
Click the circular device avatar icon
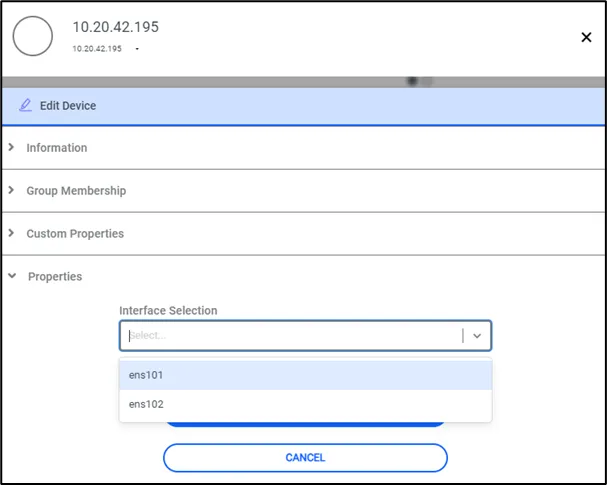point(33,36)
